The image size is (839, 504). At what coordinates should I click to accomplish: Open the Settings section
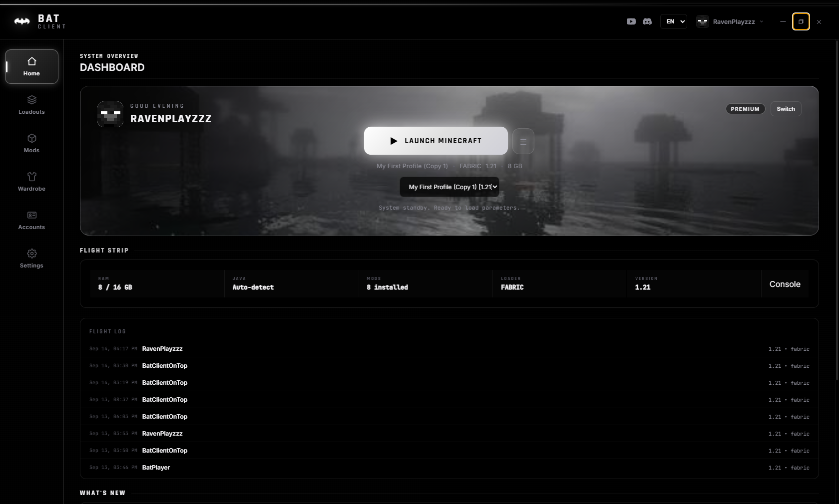tap(31, 258)
